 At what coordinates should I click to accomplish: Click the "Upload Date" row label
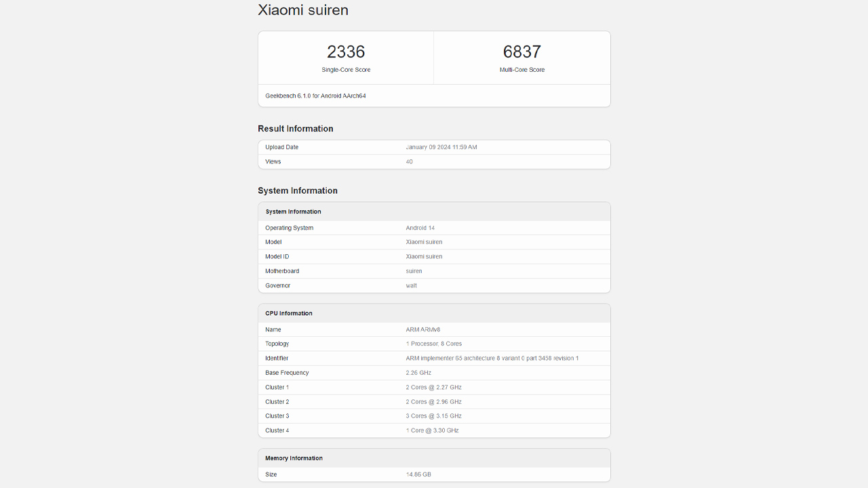(x=282, y=147)
